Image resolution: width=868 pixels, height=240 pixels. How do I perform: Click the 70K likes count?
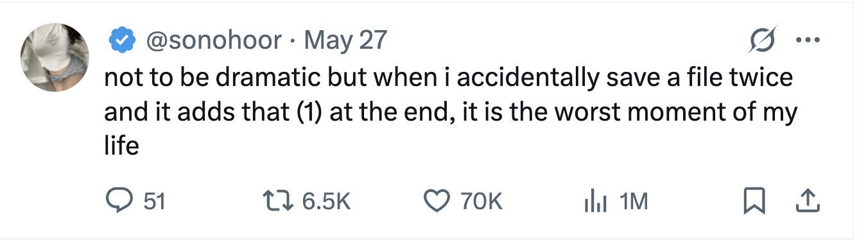point(480,202)
